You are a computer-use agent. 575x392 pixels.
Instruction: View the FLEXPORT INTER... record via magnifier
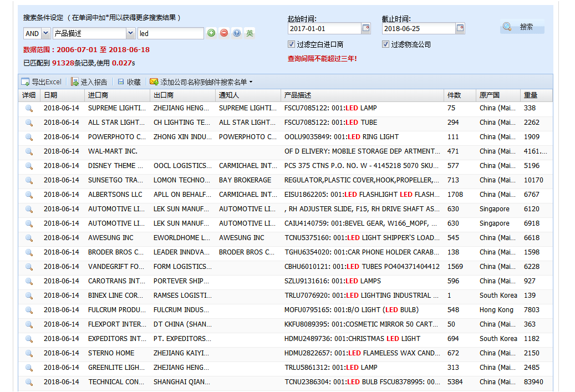[29, 324]
